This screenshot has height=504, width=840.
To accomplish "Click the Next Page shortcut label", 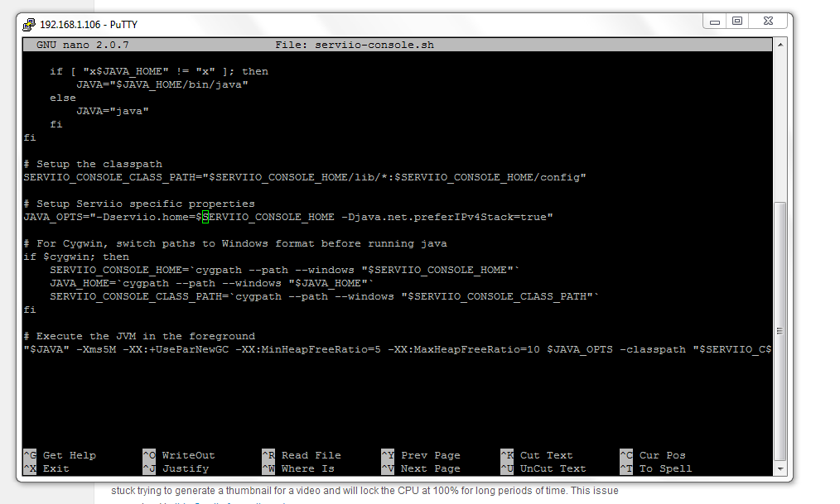I will click(430, 468).
